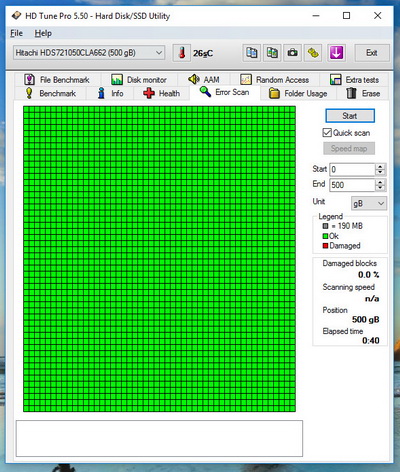The height and width of the screenshot is (472, 400).
Task: Toggle the Quick scan checkbox
Action: pos(327,133)
